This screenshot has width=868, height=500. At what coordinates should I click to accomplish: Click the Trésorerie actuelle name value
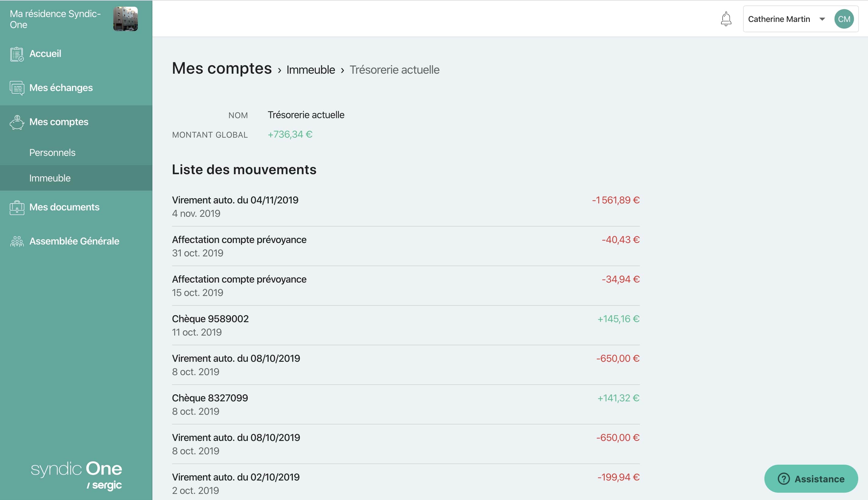[x=306, y=115]
